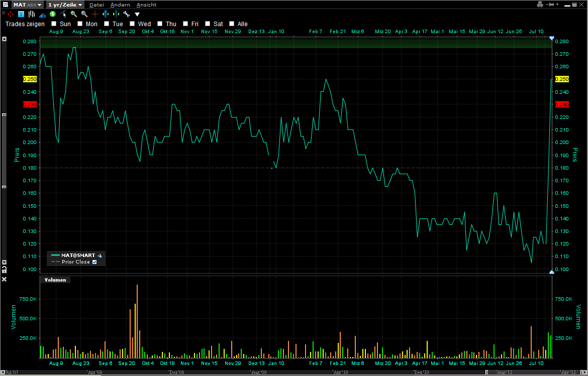Click the zoom-in magnifier tool
The image size is (588, 376).
pyautogui.click(x=73, y=14)
